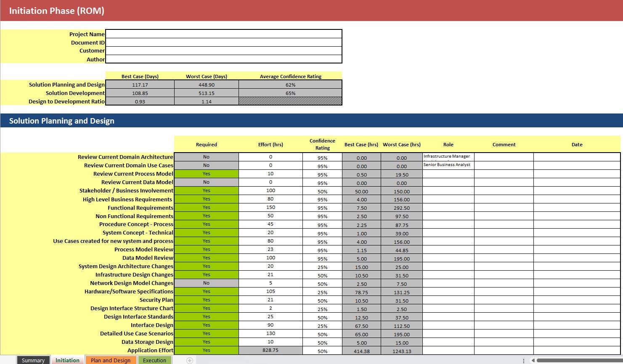623x364 pixels.
Task: Click the Customer input cell
Action: tap(224, 51)
